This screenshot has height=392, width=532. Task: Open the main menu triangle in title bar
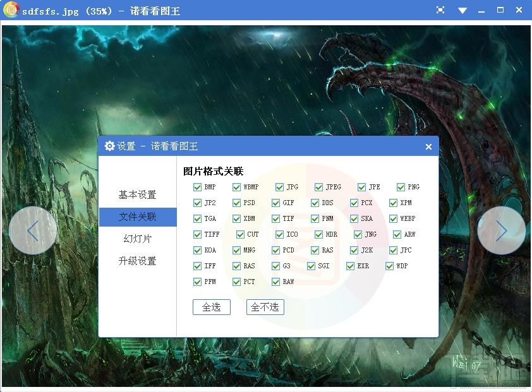pos(462,11)
